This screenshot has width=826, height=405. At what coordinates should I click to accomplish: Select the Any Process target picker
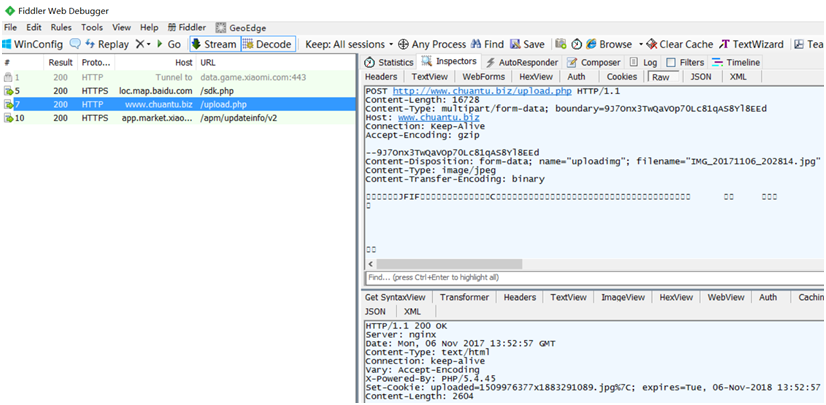pyautogui.click(x=432, y=44)
